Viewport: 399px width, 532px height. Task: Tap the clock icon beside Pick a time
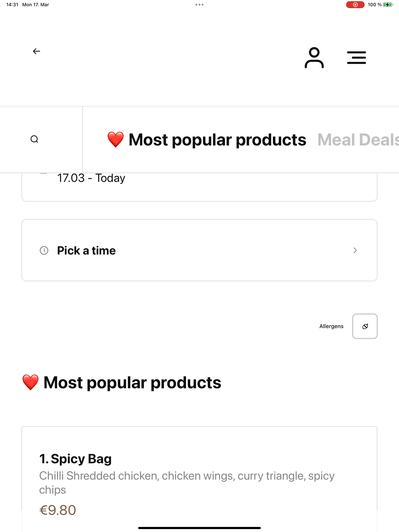click(x=44, y=250)
